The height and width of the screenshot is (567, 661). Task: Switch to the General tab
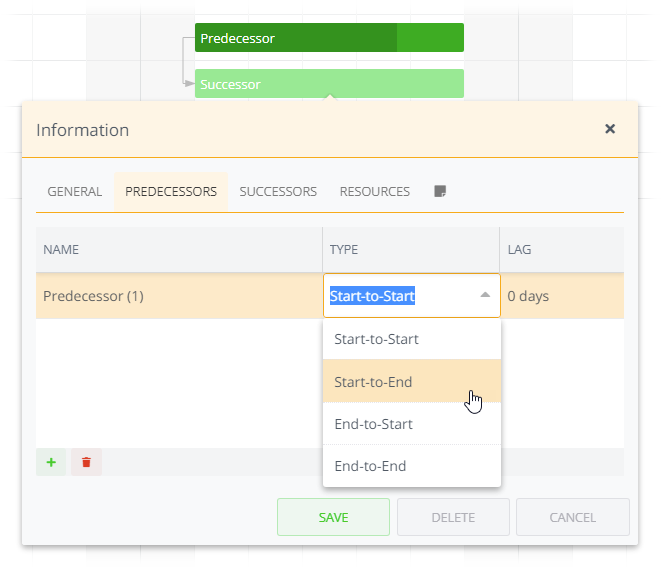[75, 191]
